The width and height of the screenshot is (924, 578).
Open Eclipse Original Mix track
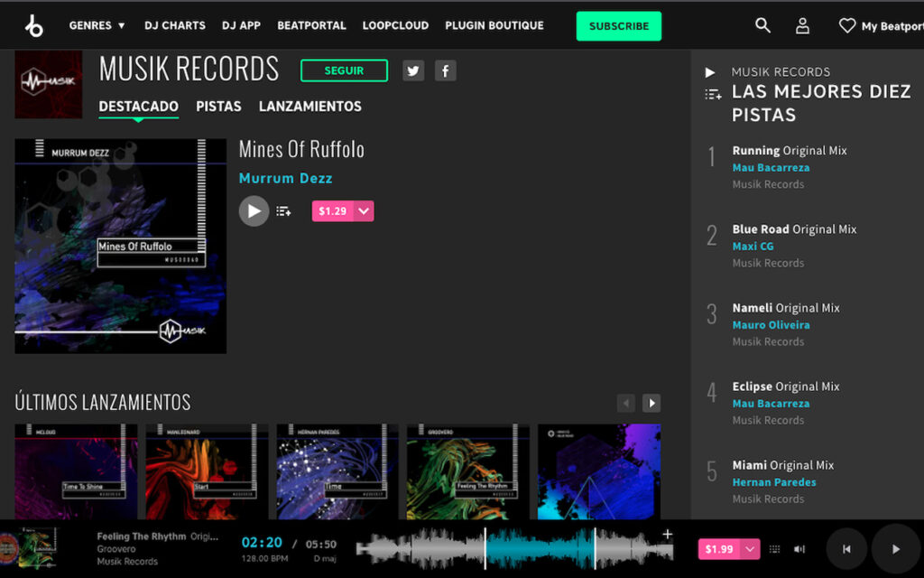pos(786,387)
